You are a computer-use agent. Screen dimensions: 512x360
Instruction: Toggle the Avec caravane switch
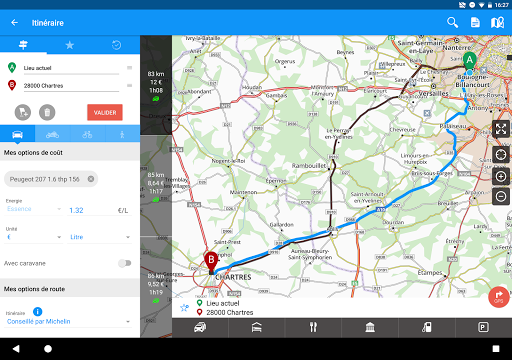[x=125, y=263]
